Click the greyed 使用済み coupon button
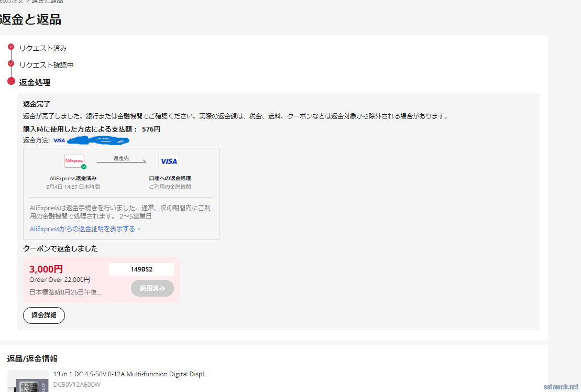This screenshot has width=581, height=392. (x=152, y=288)
